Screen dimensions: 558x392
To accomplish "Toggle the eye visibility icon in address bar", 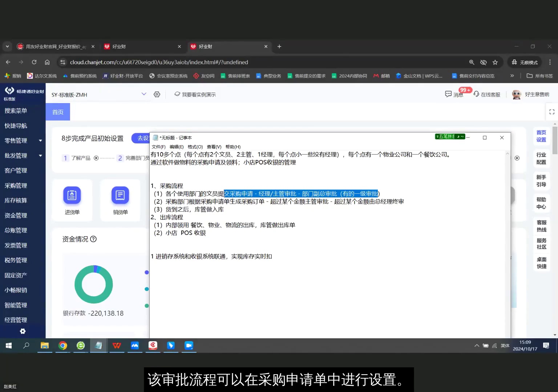I will pyautogui.click(x=484, y=62).
